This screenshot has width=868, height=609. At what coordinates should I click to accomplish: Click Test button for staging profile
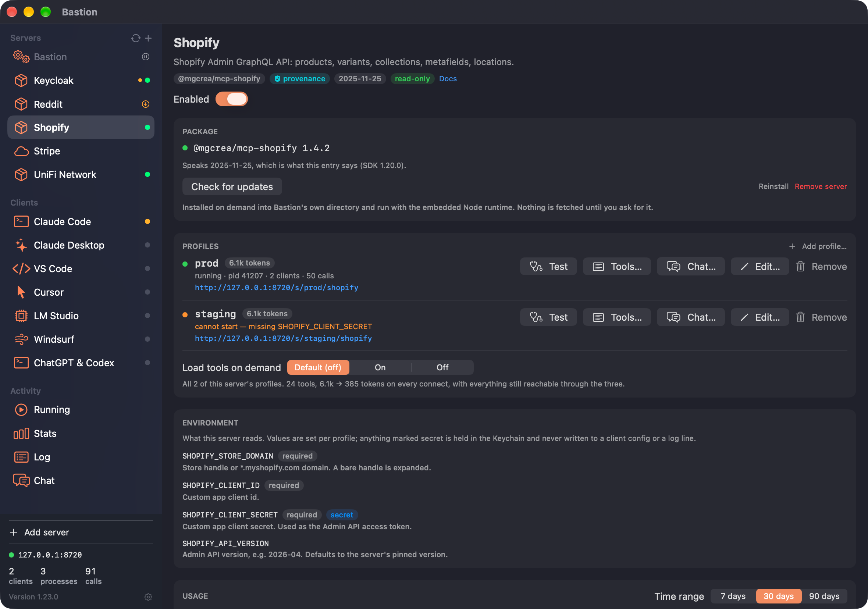[548, 317]
